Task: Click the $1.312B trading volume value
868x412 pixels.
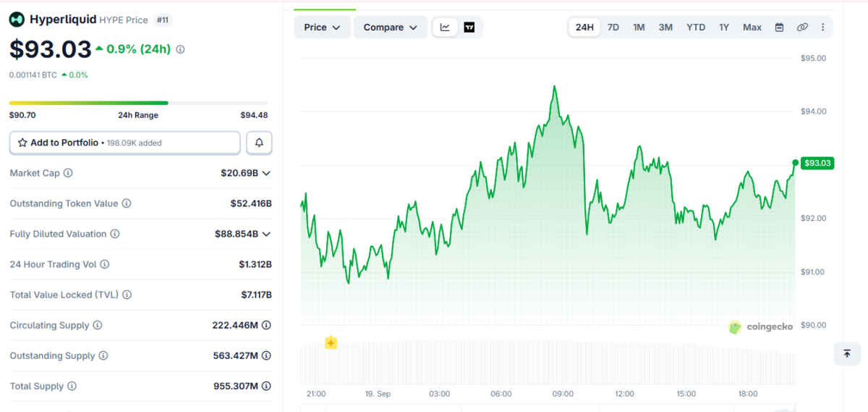Action: pyautogui.click(x=255, y=264)
